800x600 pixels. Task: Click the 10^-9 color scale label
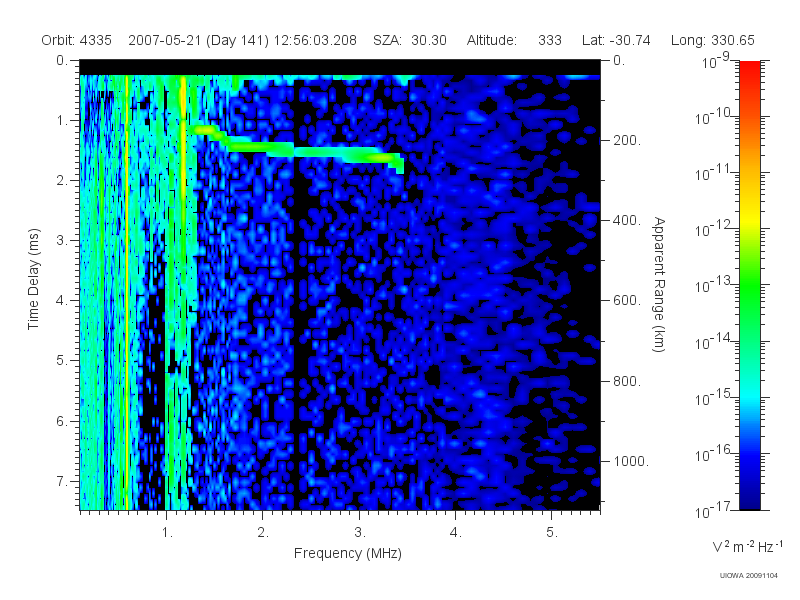(716, 62)
